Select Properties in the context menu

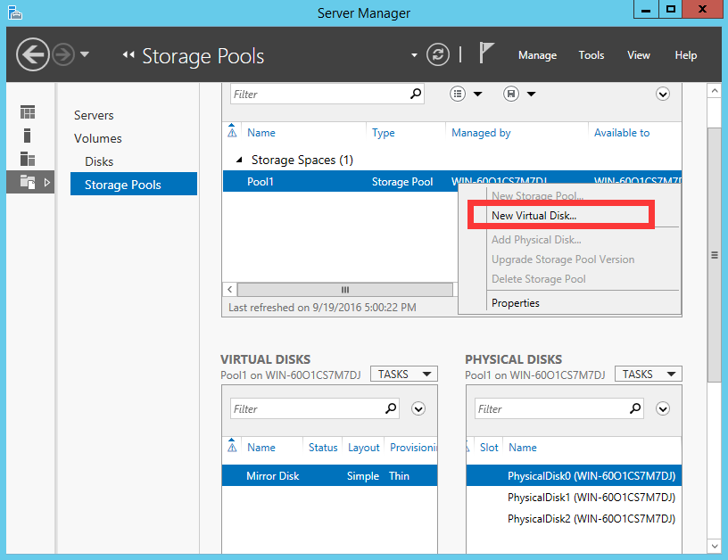tap(516, 303)
